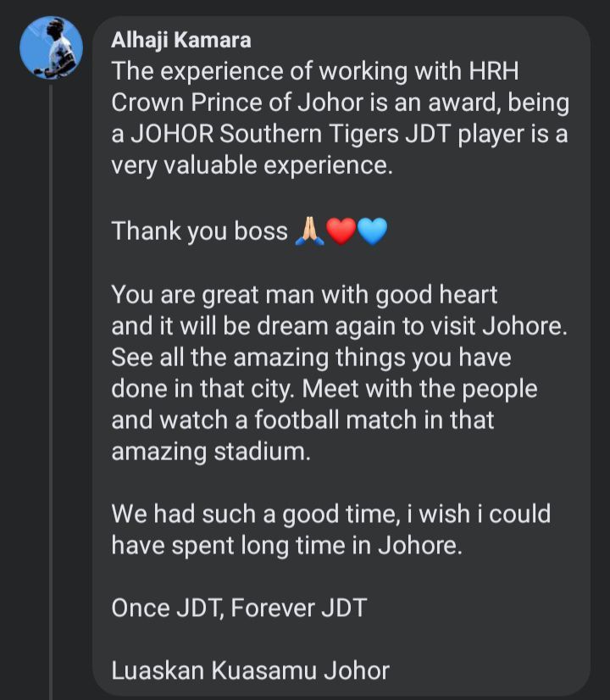This screenshot has width=610, height=700.
Task: Click the "We had such a good time" line
Action: (330, 514)
